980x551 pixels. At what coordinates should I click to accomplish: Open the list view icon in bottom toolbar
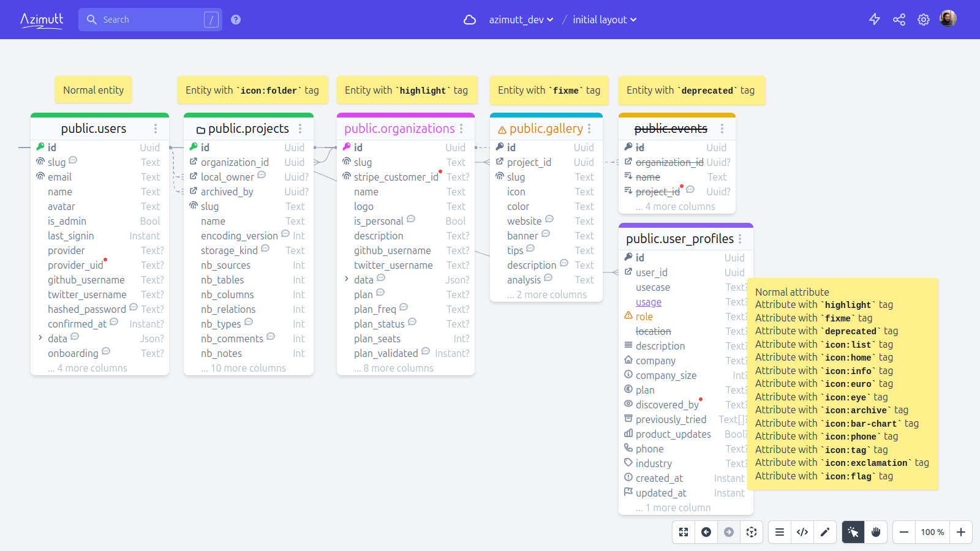[x=780, y=532]
